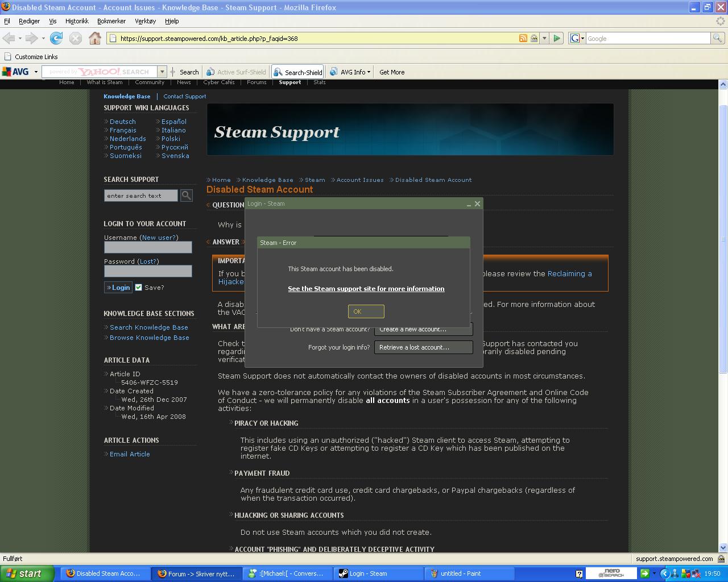
Task: Switch language to Svenska
Action: 175,156
